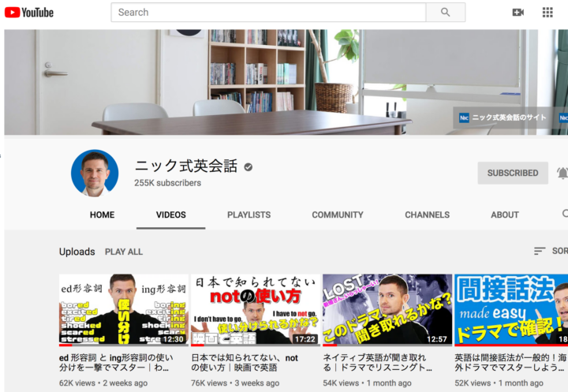
Task: Click the channel search magnifier icon
Action: 565,214
